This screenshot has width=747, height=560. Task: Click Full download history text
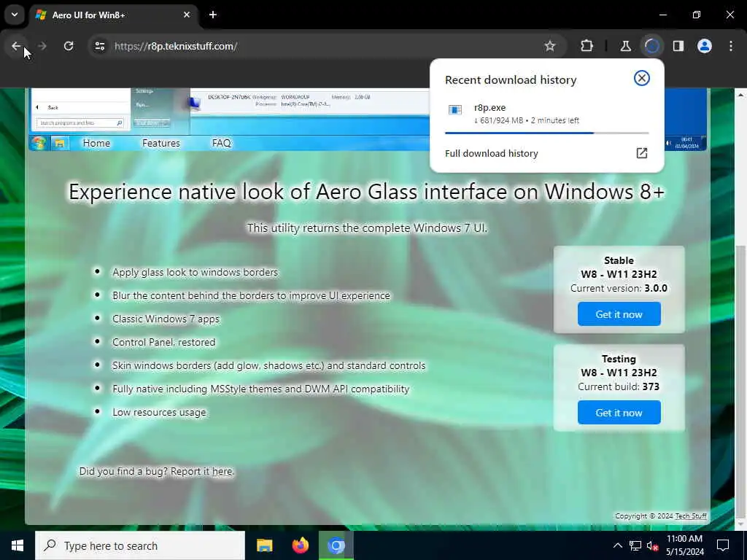click(491, 153)
